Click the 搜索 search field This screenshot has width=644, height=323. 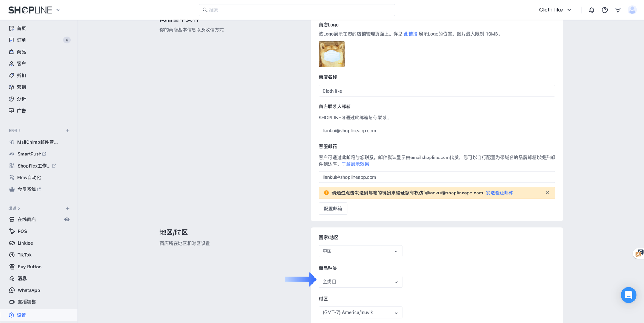[x=297, y=10]
